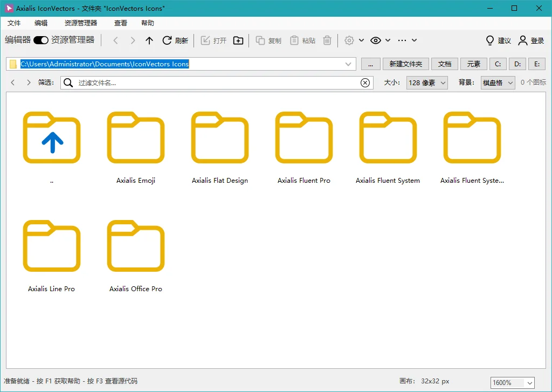Click the eye view icon
Image resolution: width=552 pixels, height=392 pixels.
376,40
